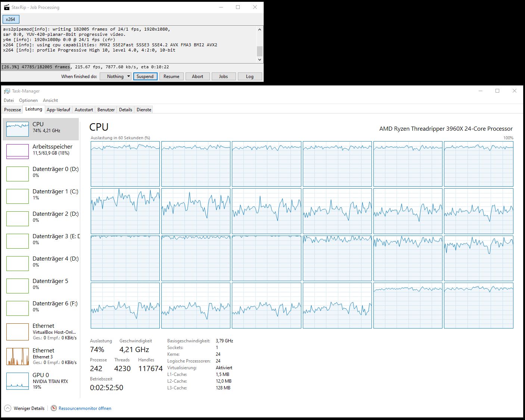Click the 128 MB L3-Cache value

tap(223, 388)
